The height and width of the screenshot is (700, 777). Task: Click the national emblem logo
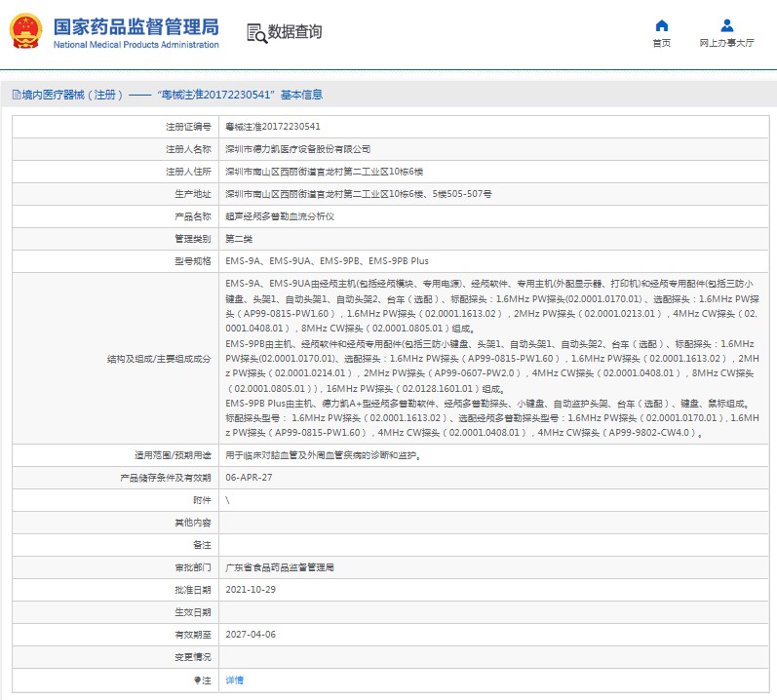click(25, 31)
